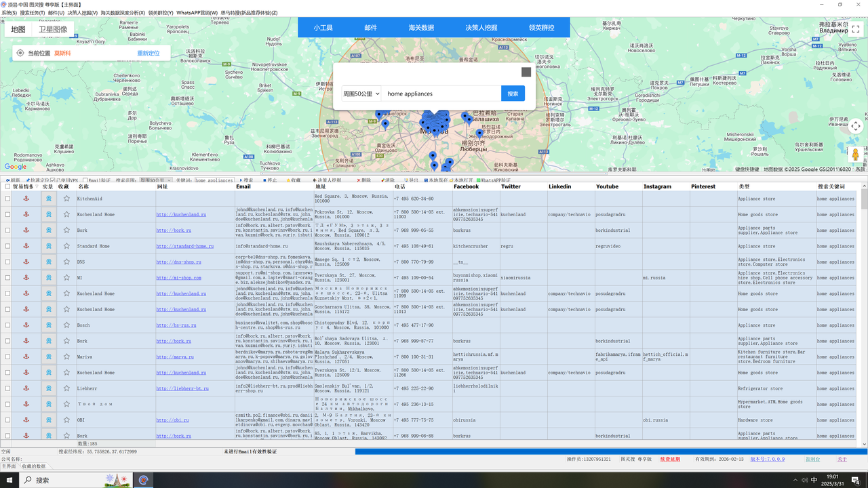Open street view icon for Kuchenland Home, Pokrovka St.
This screenshot has width=868, height=488.
49,214
